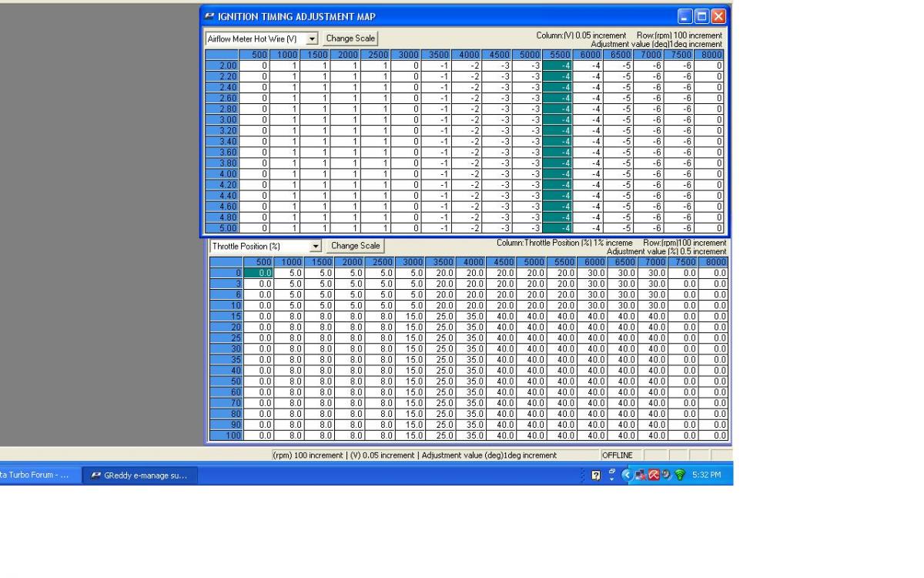Click the taskbar desktop toolbar arrow icon
This screenshot has width=924, height=578.
pos(612,475)
